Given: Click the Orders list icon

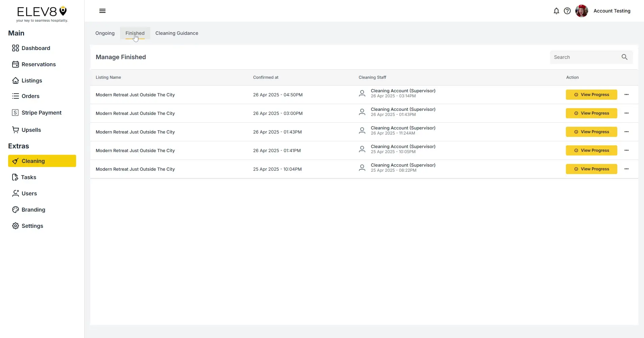Looking at the screenshot, I should 16,96.
